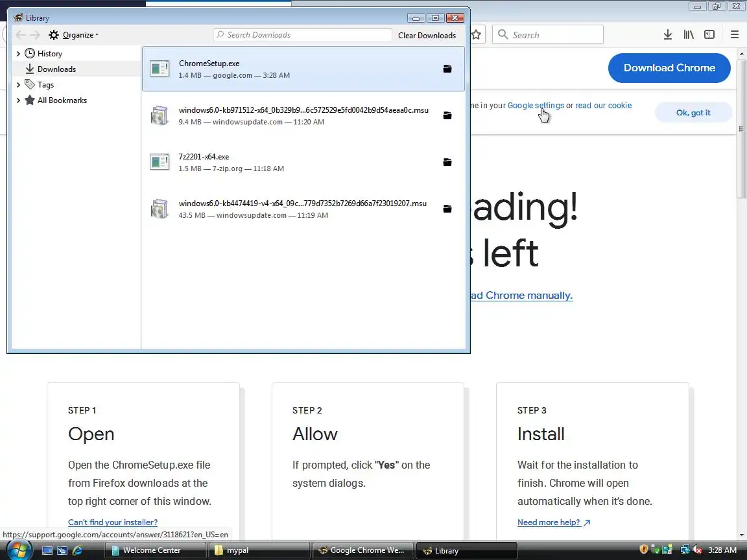Click the kb4474419 msu package icon

[160, 209]
